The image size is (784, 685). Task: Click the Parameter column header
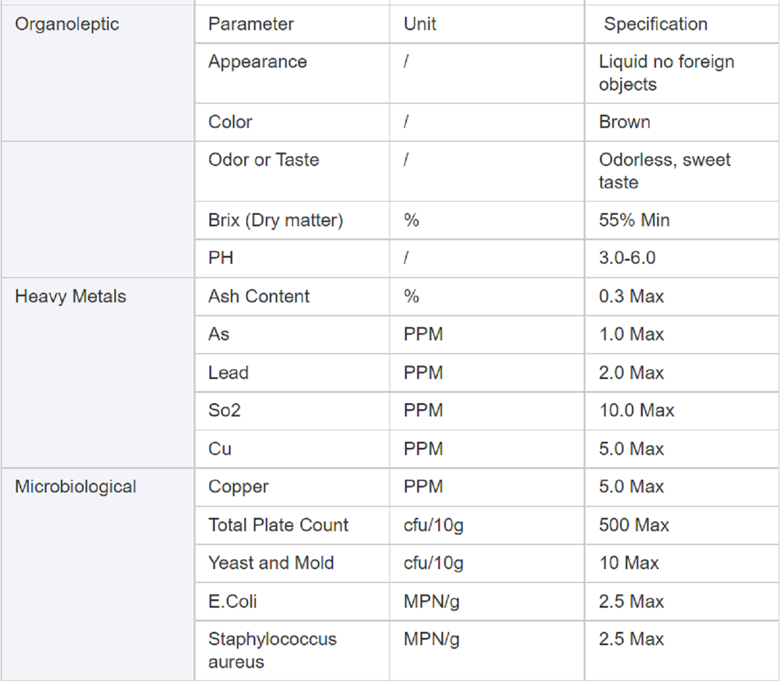click(x=292, y=24)
